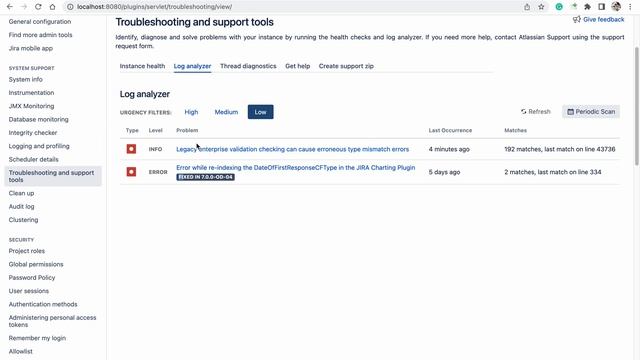Viewport: 640px width, 360px height.
Task: Click the 2 matches, last match on line 334 cell
Action: 553,172
